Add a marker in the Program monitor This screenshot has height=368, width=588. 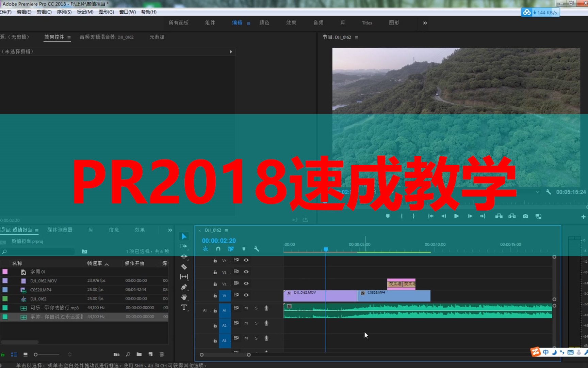[388, 216]
